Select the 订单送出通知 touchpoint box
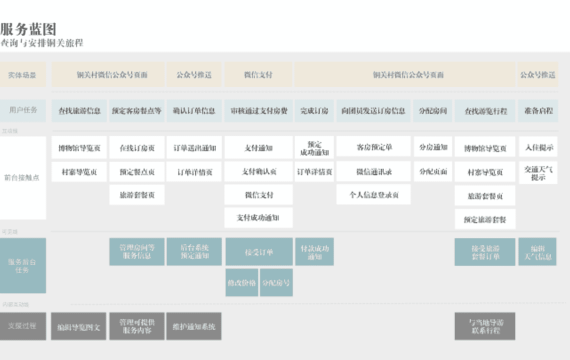The image size is (570, 360). [x=194, y=148]
